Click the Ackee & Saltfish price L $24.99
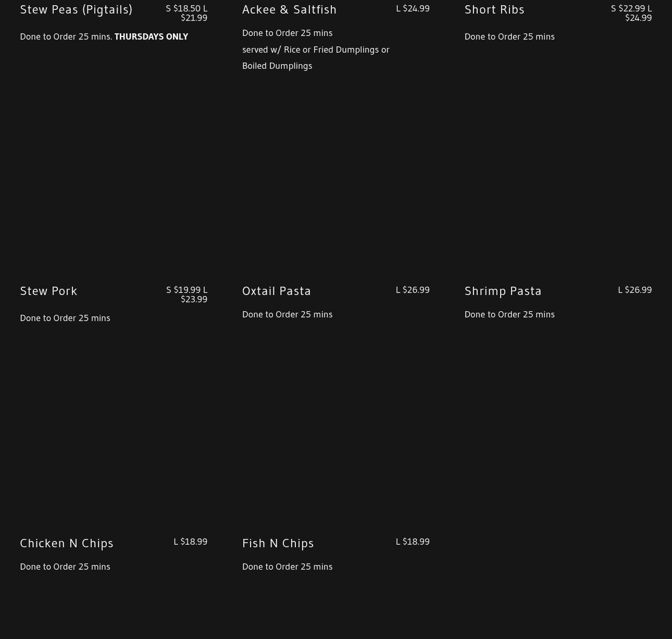The width and height of the screenshot is (672, 639). tap(413, 8)
